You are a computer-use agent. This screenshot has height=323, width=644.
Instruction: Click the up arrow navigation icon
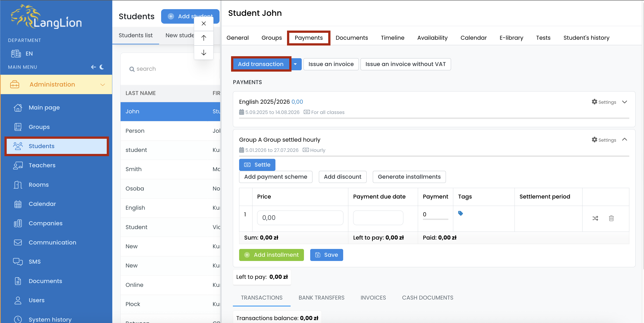(203, 38)
